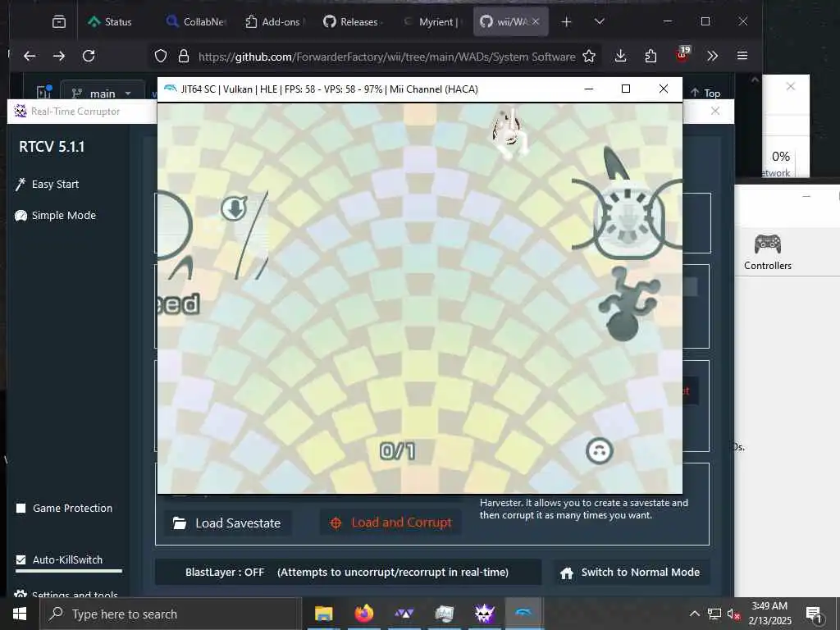Click the download arrow icon in Mii Channel

pos(234,208)
